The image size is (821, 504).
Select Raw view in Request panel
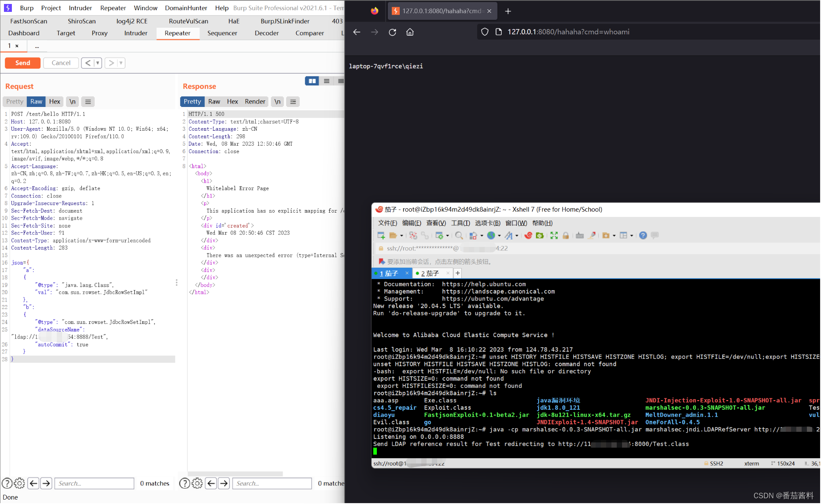point(36,102)
